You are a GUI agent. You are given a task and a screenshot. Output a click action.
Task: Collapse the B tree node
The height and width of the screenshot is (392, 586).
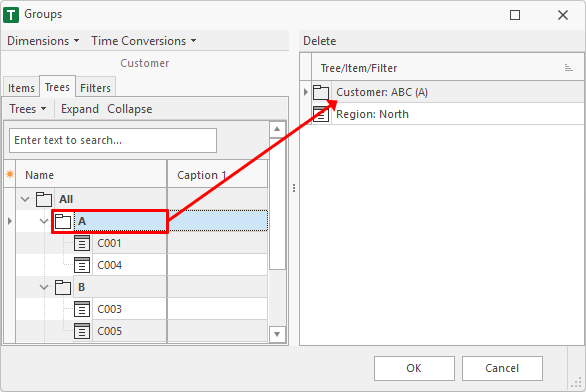tap(44, 287)
